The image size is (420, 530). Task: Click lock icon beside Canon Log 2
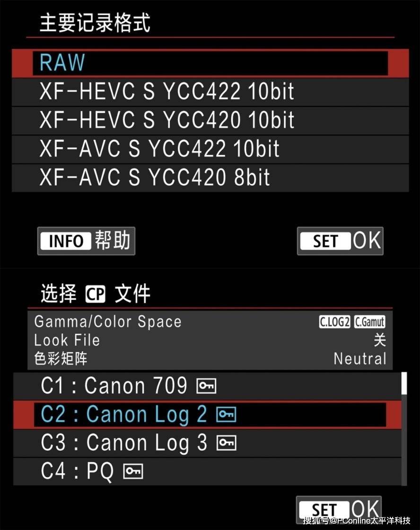(x=226, y=415)
